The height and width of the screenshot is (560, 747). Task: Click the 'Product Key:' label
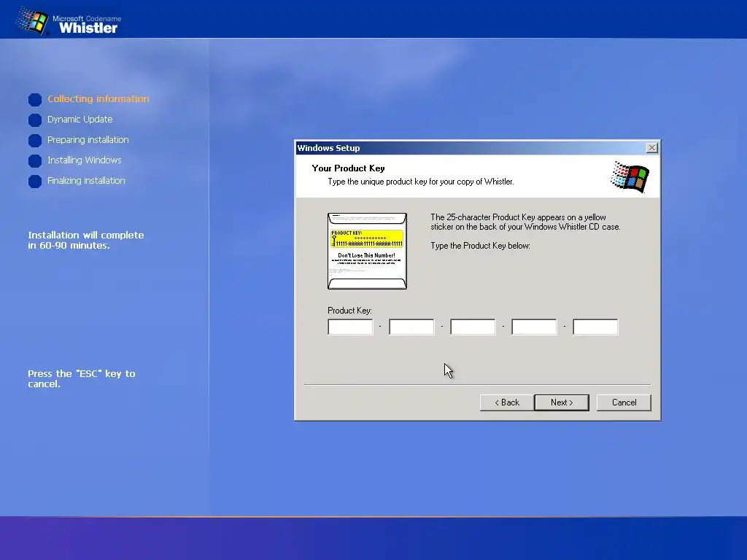pos(349,311)
